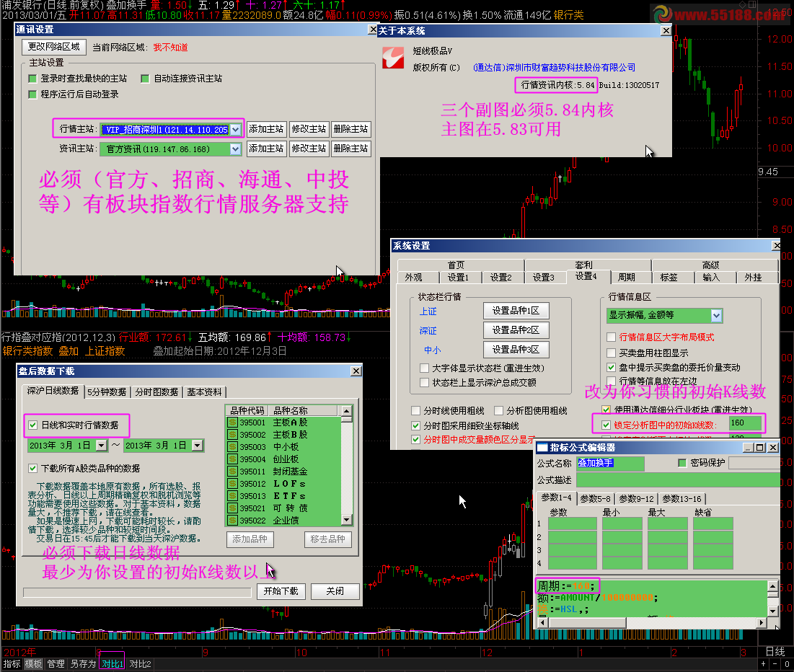Viewport: 794px width, 672px height.
Task: Click the 通达信 company link
Action: point(554,67)
